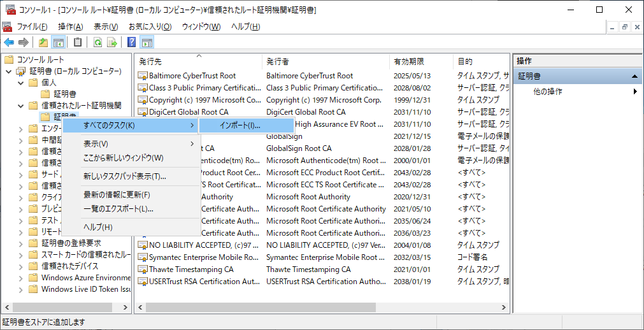Sort list by 目的 column header
Screen dimensions: 644x330
tap(482, 62)
